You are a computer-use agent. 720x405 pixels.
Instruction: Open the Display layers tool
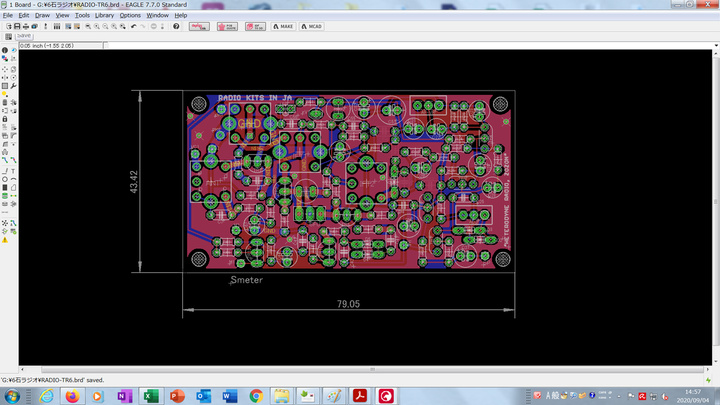pos(5,59)
